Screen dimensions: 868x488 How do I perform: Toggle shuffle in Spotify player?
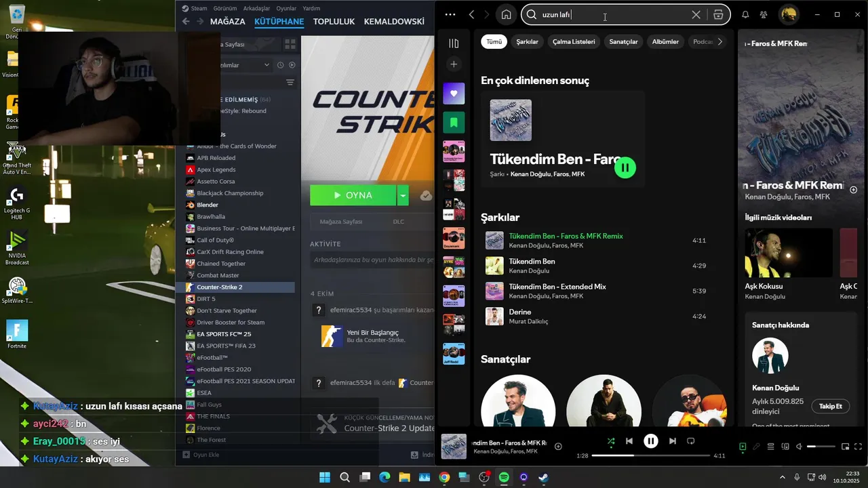point(611,441)
